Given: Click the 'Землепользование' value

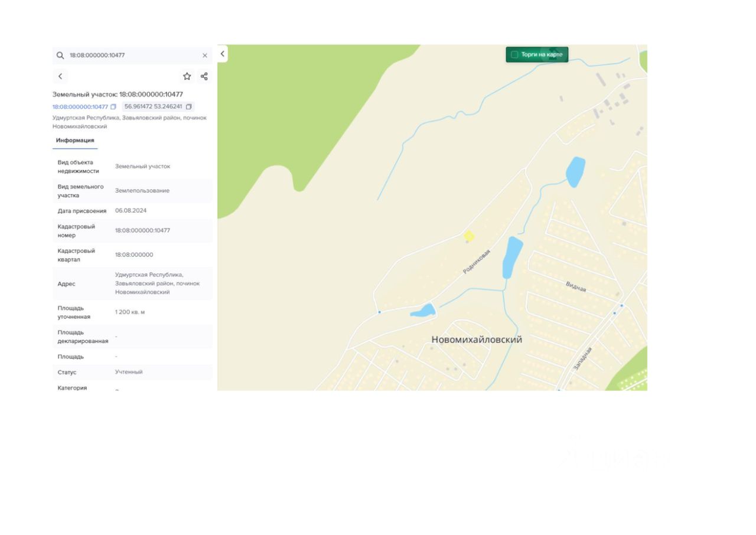Looking at the screenshot, I should [142, 191].
